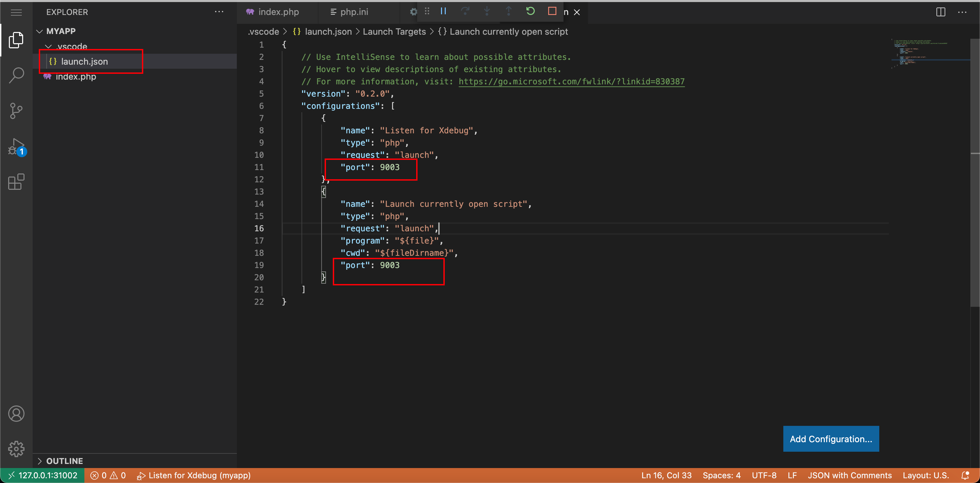Click the "configurations" key text
Viewport: 980px width, 483px height.
coord(341,106)
